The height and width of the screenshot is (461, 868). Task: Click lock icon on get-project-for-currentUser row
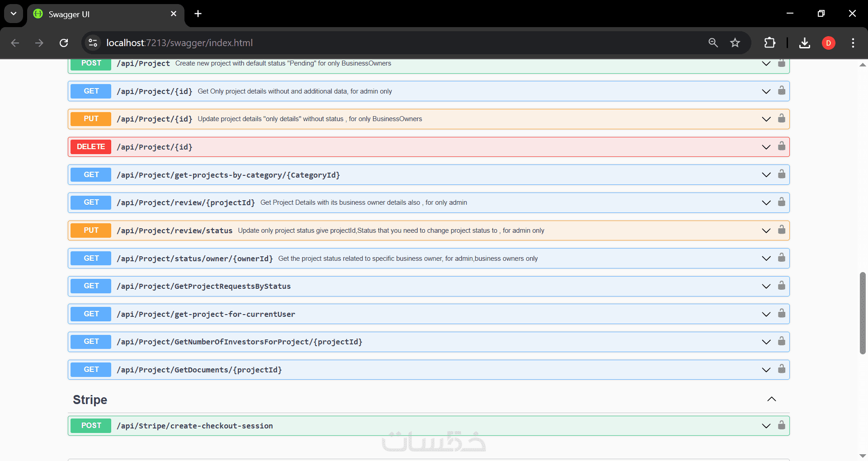click(781, 314)
